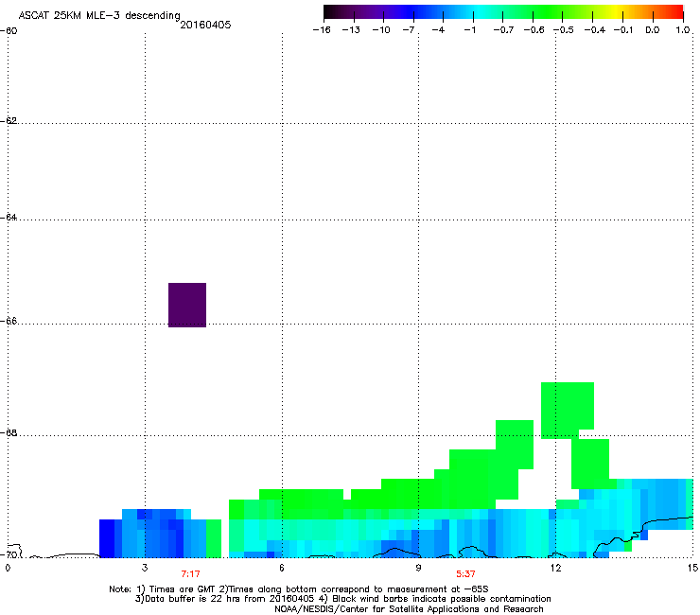The width and height of the screenshot is (700, 615).
Task: Click the colorbar label "0.0"
Action: pyautogui.click(x=653, y=30)
